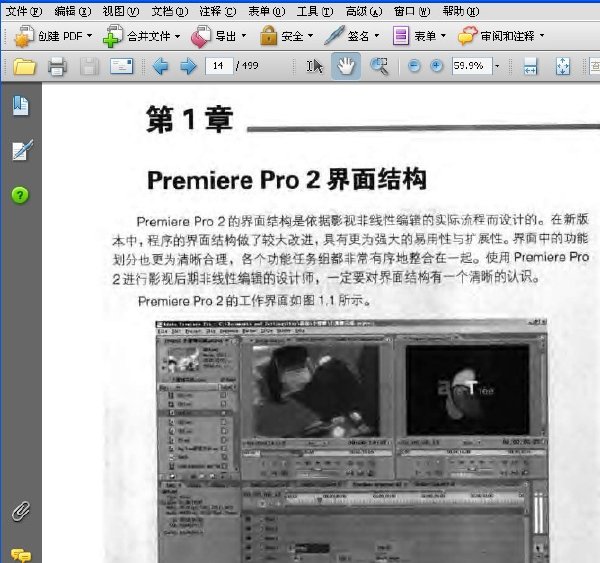This screenshot has height=563, width=600.
Task: Expand the 审阅和注释 dropdown arrow
Action: (542, 36)
